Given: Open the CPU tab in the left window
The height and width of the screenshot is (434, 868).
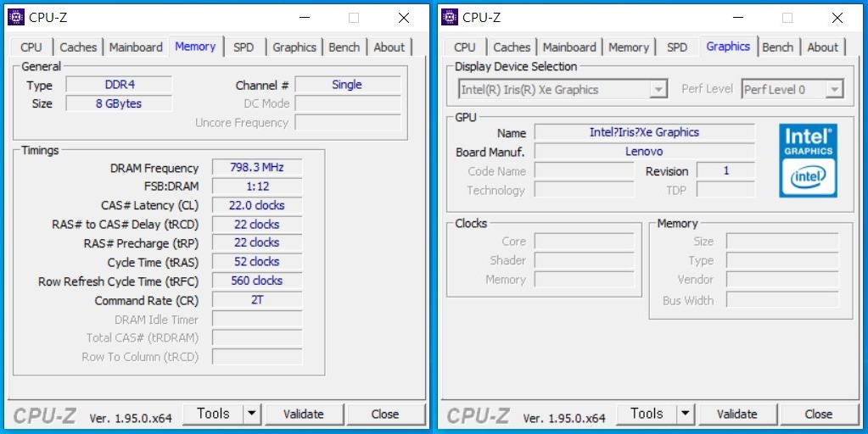Looking at the screenshot, I should pyautogui.click(x=31, y=47).
